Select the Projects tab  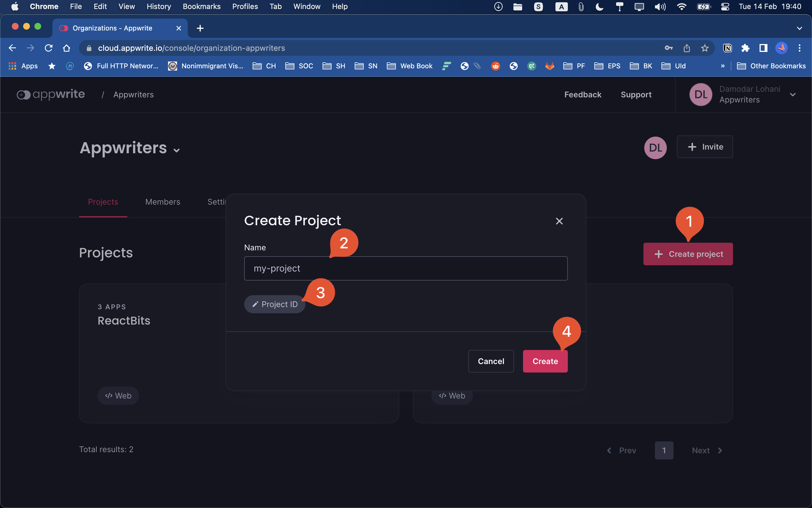pos(103,202)
